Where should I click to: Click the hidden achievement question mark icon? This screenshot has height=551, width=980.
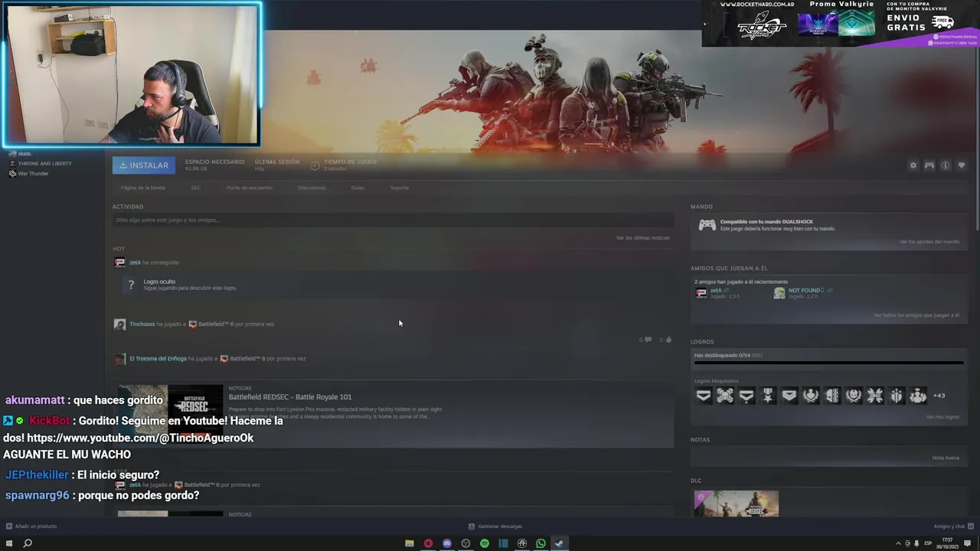point(131,285)
